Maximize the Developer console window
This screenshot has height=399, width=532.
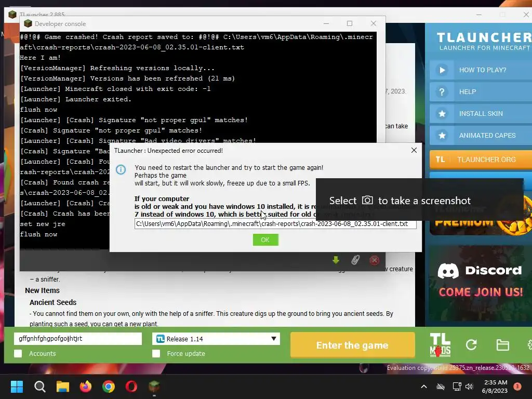point(350,23)
